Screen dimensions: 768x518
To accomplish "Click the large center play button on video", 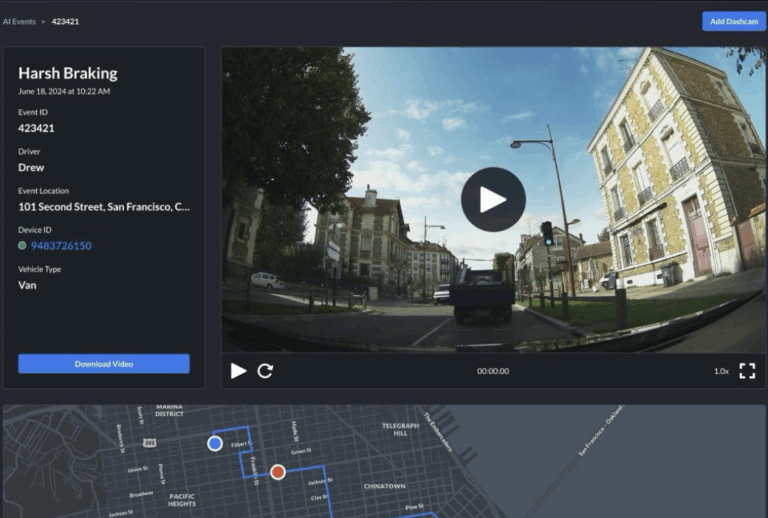I will coord(493,200).
